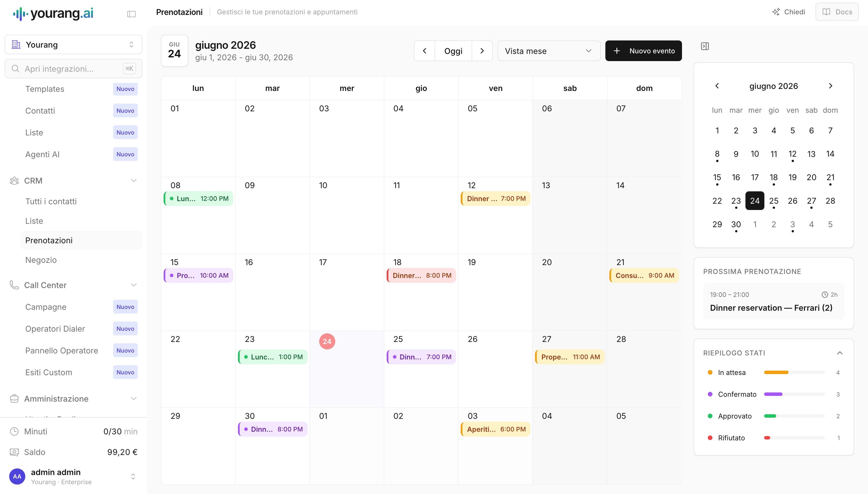Screen dimensions: 868x494
Task: Collapse the Call Center section
Action: tap(134, 285)
